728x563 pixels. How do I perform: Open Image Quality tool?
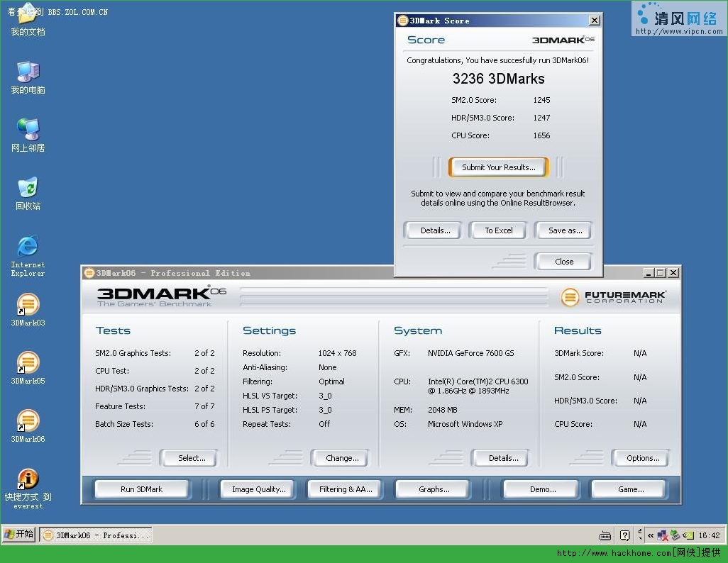[258, 489]
